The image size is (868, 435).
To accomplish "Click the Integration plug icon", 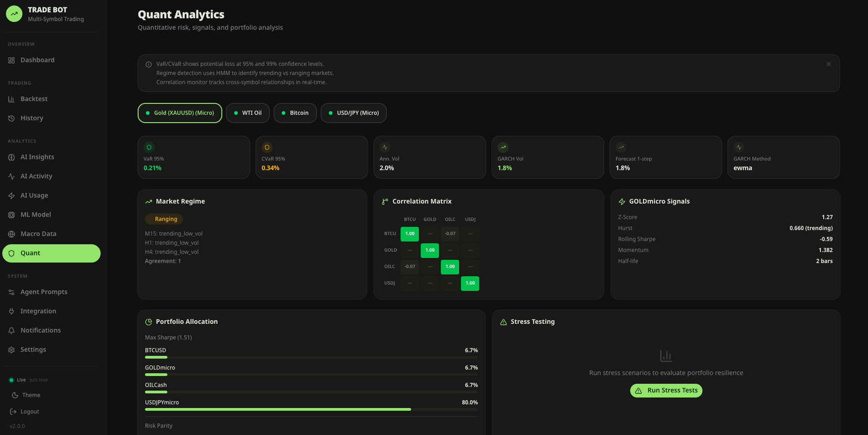I will (11, 311).
